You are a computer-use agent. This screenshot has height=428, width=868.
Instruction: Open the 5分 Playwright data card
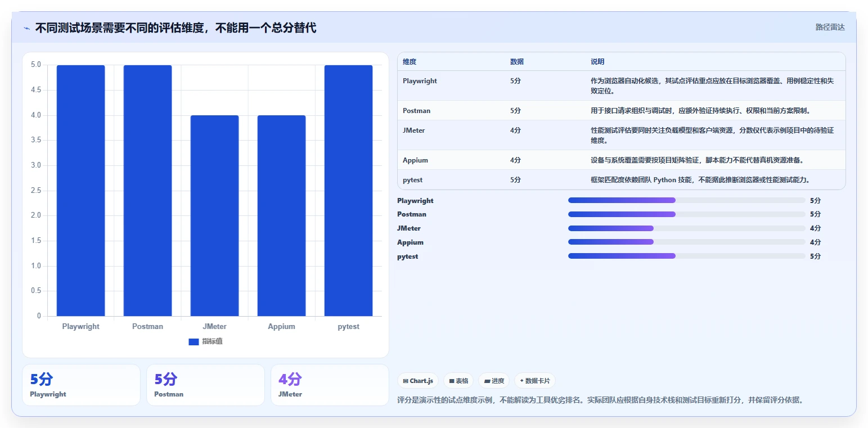coord(81,385)
